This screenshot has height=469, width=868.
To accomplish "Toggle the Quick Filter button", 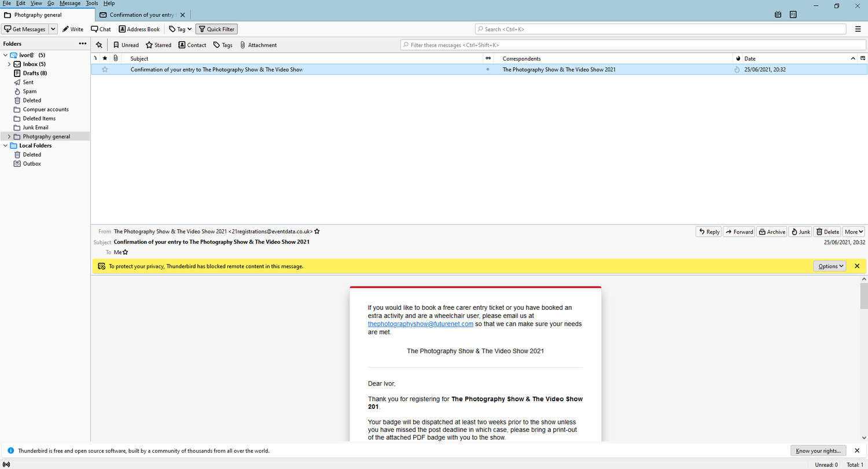I will (216, 29).
